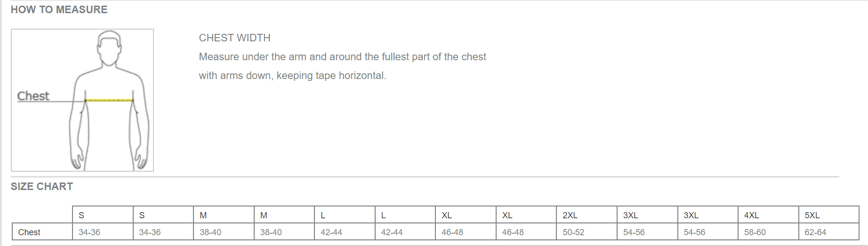Click the last 3XL size column header

(x=691, y=215)
